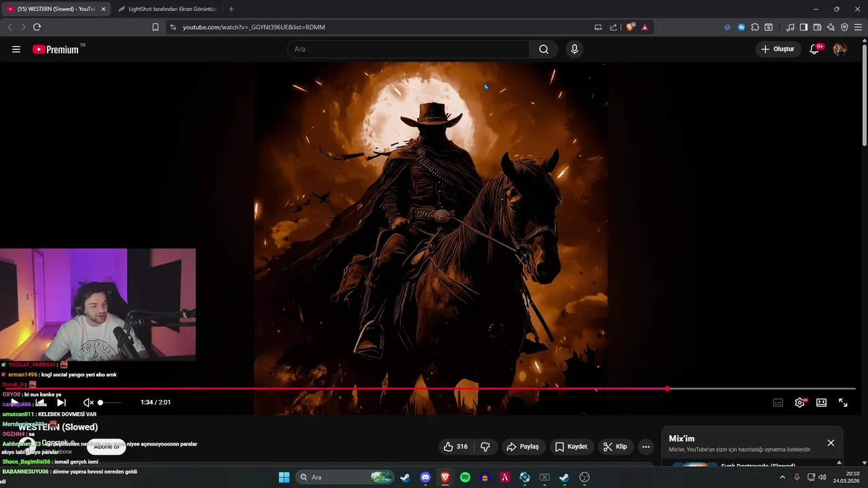This screenshot has height=488, width=868.
Task: Open Windows Start menu
Action: [x=284, y=477]
